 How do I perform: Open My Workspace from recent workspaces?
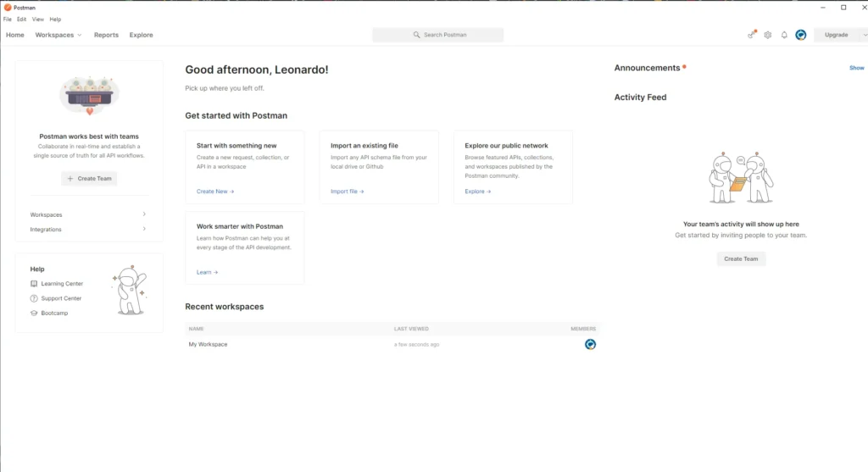pos(209,344)
